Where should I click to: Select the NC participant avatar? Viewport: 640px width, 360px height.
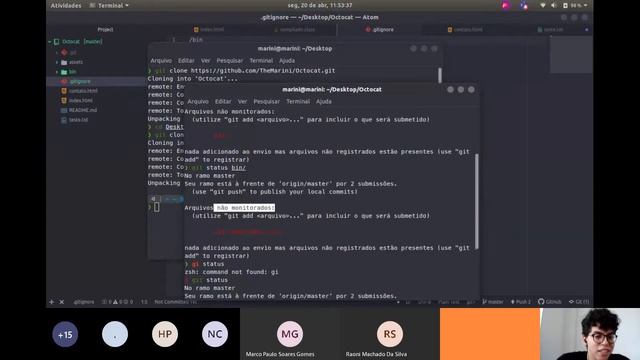(215, 334)
